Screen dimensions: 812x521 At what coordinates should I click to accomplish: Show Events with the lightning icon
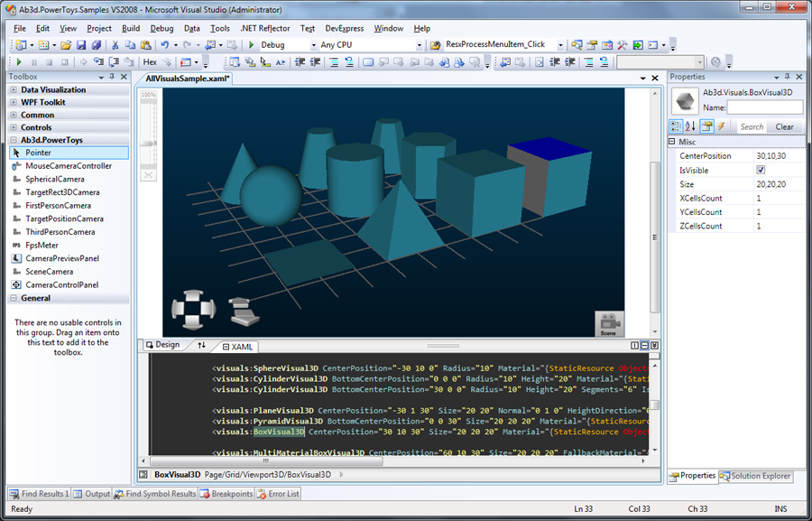[721, 126]
